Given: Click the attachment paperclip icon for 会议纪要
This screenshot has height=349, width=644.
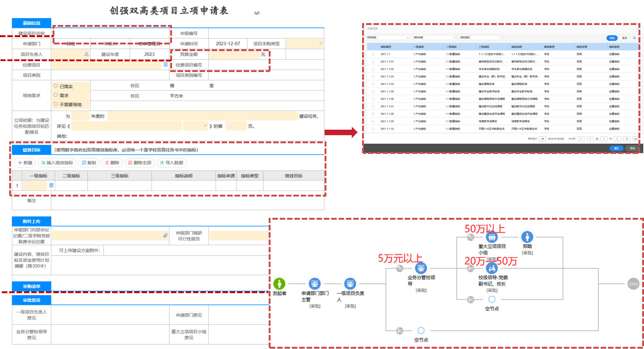Looking at the screenshot, I should pyautogui.click(x=165, y=235).
